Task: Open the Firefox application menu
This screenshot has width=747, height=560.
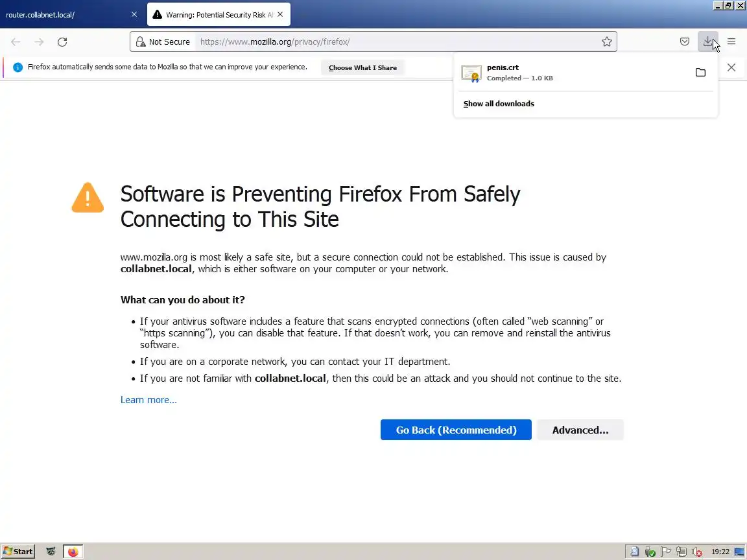Action: (731, 42)
